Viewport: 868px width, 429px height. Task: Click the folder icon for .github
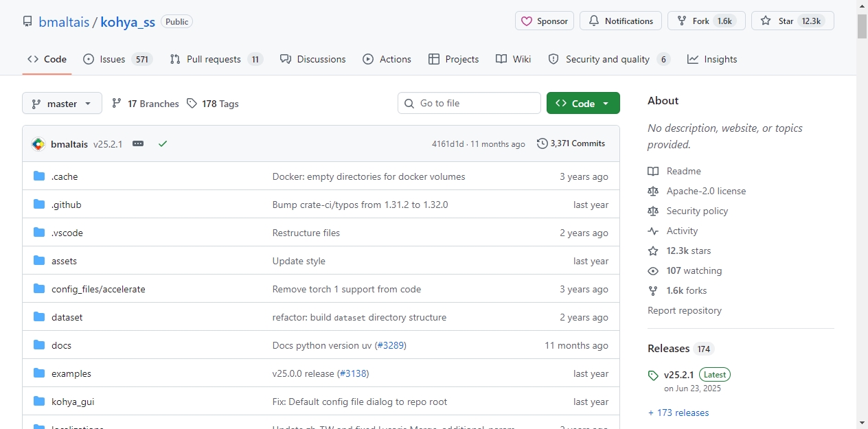coord(39,205)
